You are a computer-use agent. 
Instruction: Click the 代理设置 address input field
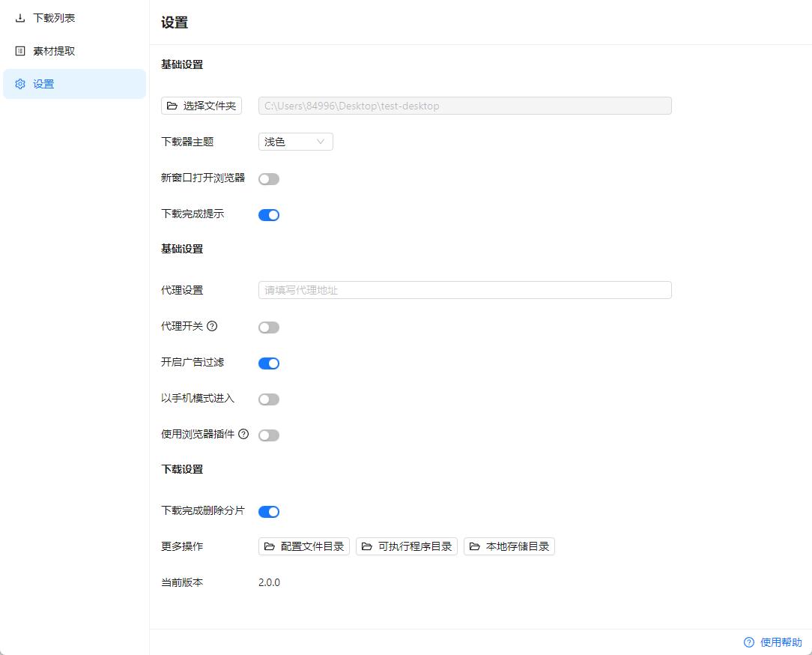click(464, 290)
